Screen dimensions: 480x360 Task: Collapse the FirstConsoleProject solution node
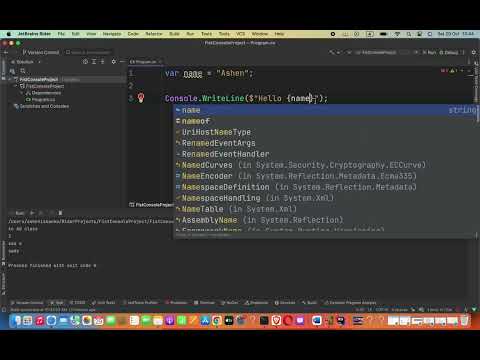[x=10, y=79]
